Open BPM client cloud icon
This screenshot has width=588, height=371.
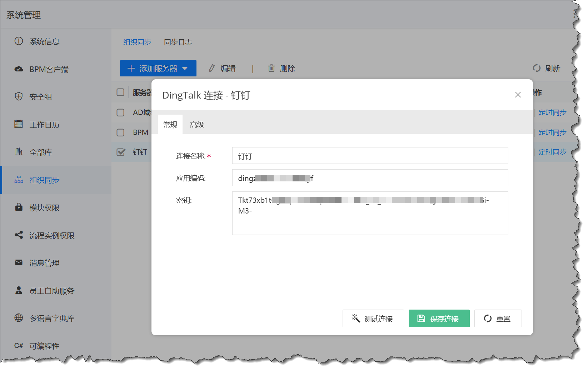[19, 69]
